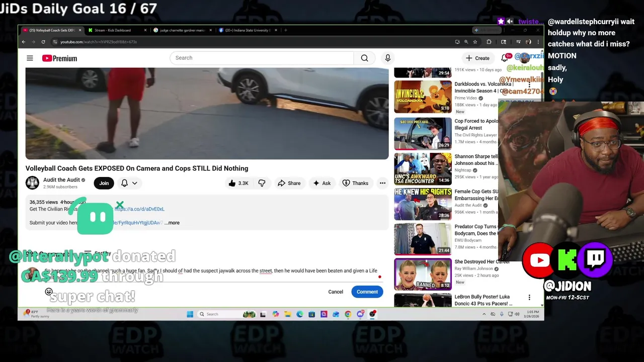Image resolution: width=644 pixels, height=362 pixels.
Task: Open Cop Forced to Apologize video thumbnail
Action: 423,134
